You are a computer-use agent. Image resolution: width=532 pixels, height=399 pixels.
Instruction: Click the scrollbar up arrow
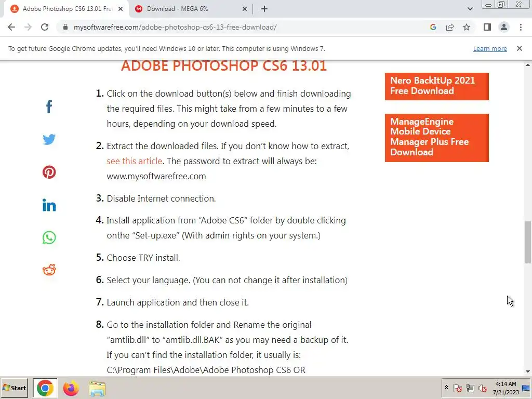tap(528, 65)
